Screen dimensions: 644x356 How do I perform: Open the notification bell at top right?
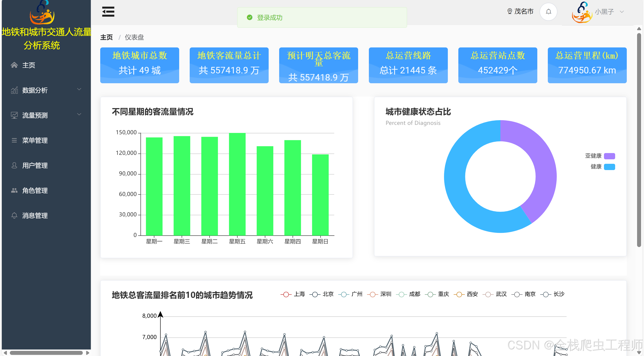pyautogui.click(x=548, y=12)
